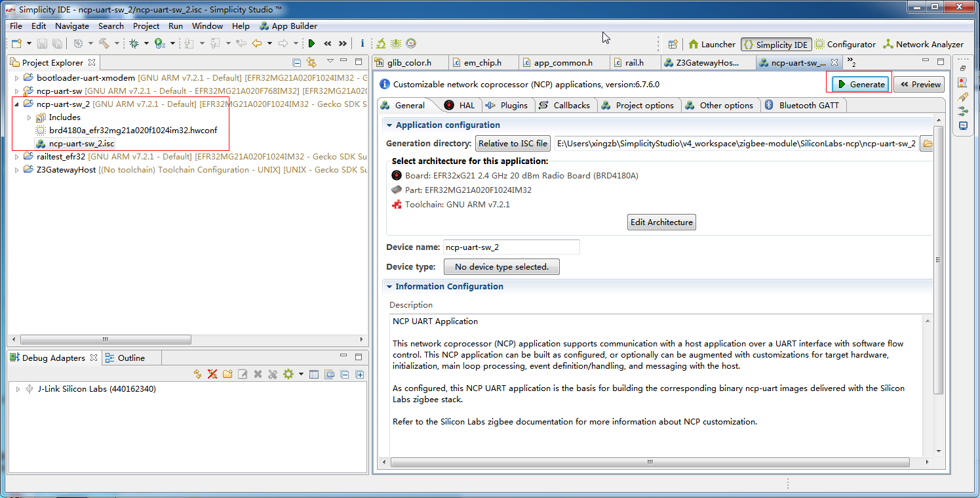Show hidden editor tabs list
The width and height of the screenshot is (980, 498).
coord(851,62)
